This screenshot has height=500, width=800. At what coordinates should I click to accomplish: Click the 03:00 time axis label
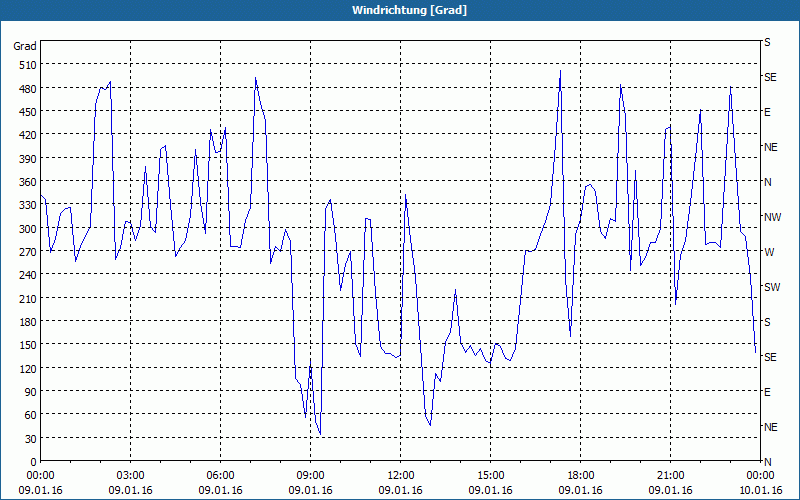click(131, 476)
